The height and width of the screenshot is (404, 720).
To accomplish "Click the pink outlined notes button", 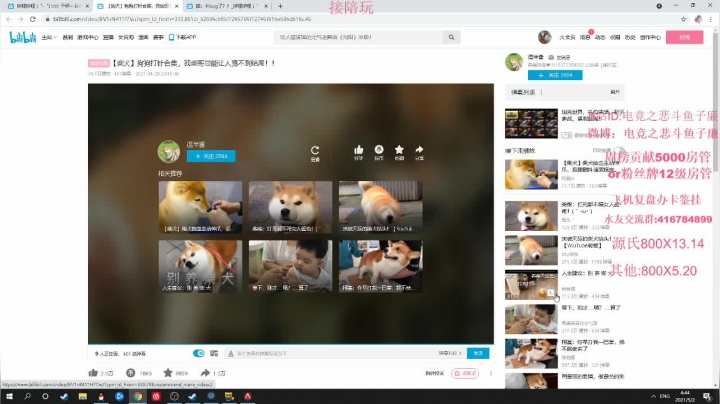I will pos(465,373).
